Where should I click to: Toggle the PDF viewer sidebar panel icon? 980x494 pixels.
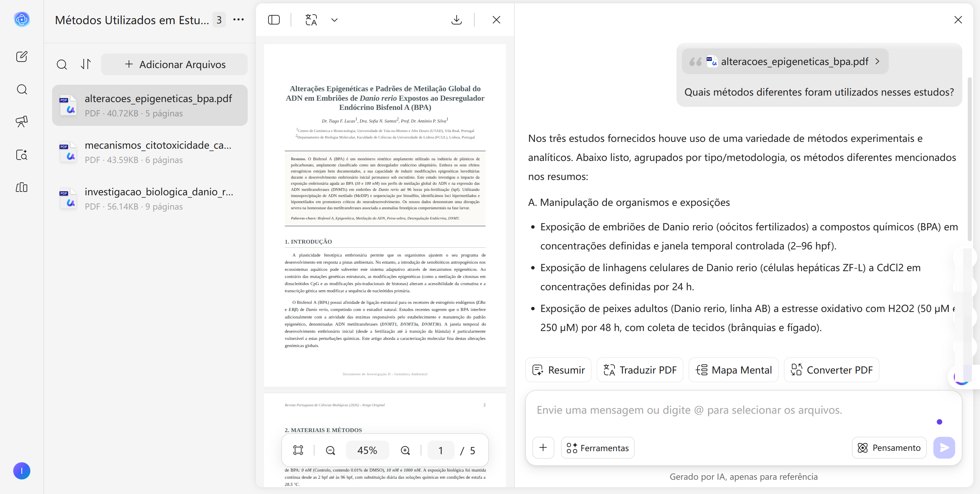pyautogui.click(x=274, y=20)
